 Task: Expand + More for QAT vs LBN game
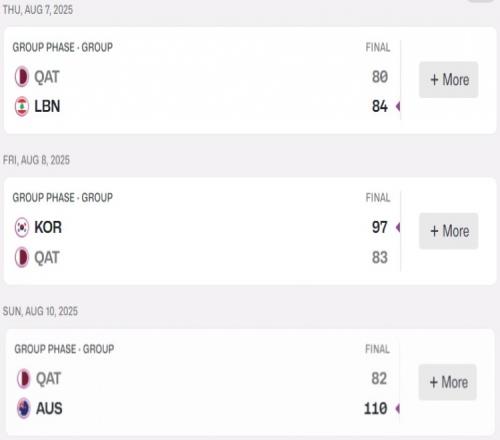pos(449,80)
